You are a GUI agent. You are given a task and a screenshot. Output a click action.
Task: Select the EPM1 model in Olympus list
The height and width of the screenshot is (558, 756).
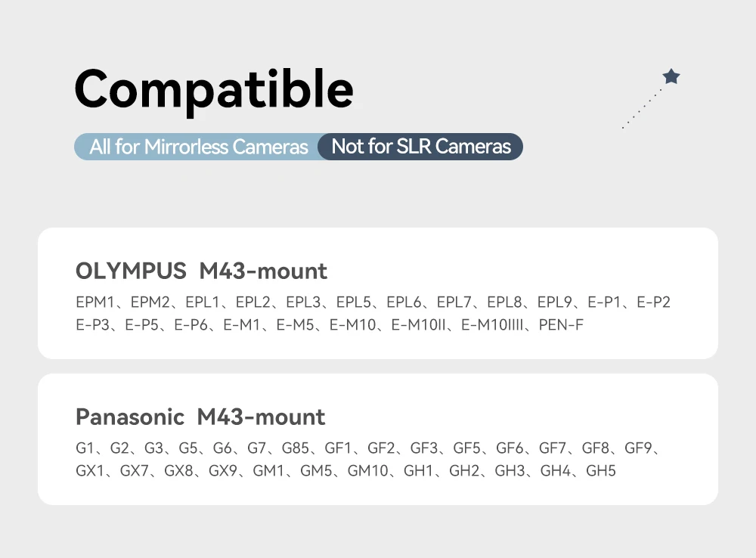click(94, 302)
